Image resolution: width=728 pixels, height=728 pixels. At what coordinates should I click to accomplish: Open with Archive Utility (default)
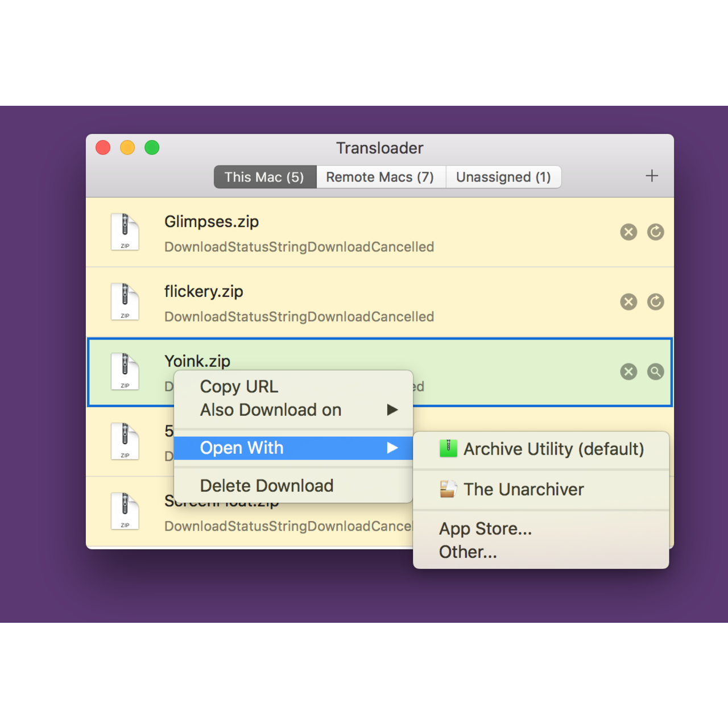(553, 449)
